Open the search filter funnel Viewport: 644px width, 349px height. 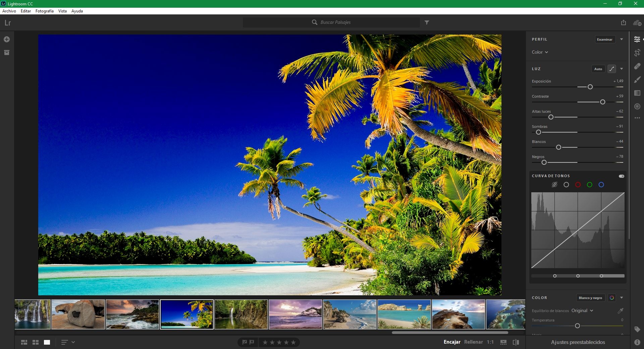pyautogui.click(x=427, y=22)
